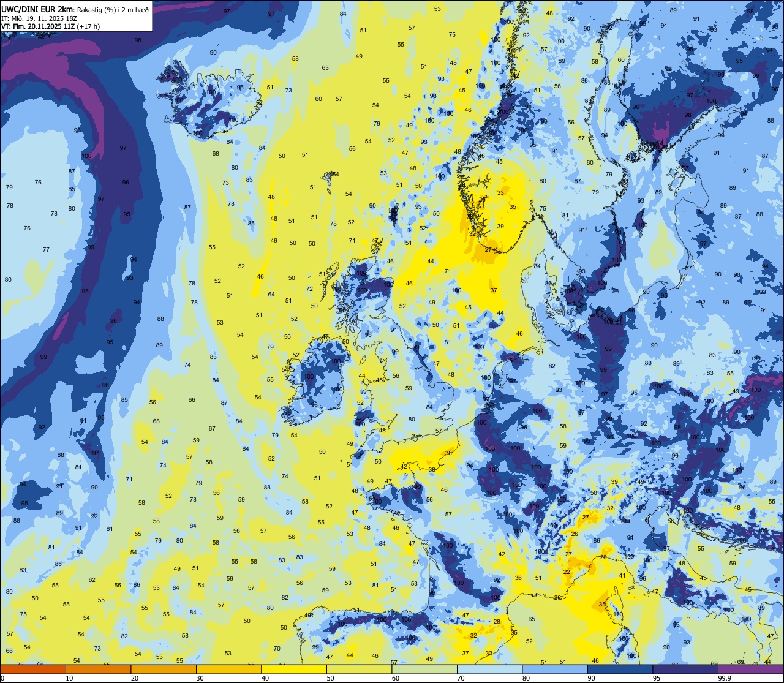Click the map value "63" north of Scotland
This screenshot has height=683, width=784.
click(325, 68)
